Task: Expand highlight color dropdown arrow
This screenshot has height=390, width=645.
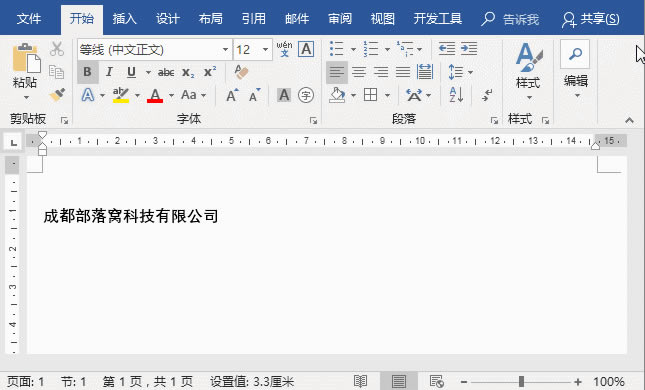Action: pos(137,95)
